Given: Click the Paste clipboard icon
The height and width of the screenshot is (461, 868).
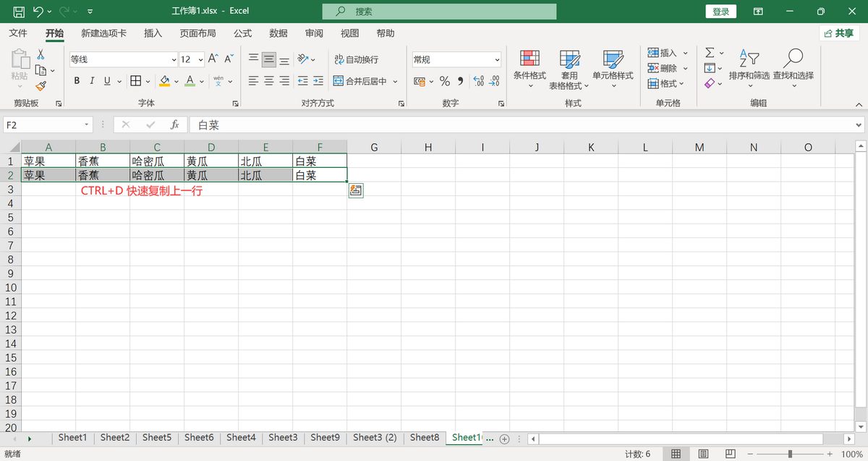Looking at the screenshot, I should (x=20, y=60).
